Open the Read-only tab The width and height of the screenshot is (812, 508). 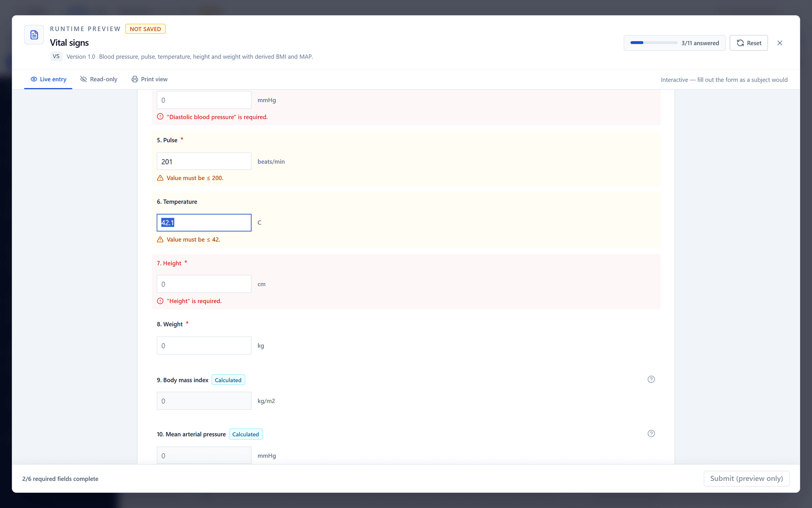click(99, 79)
